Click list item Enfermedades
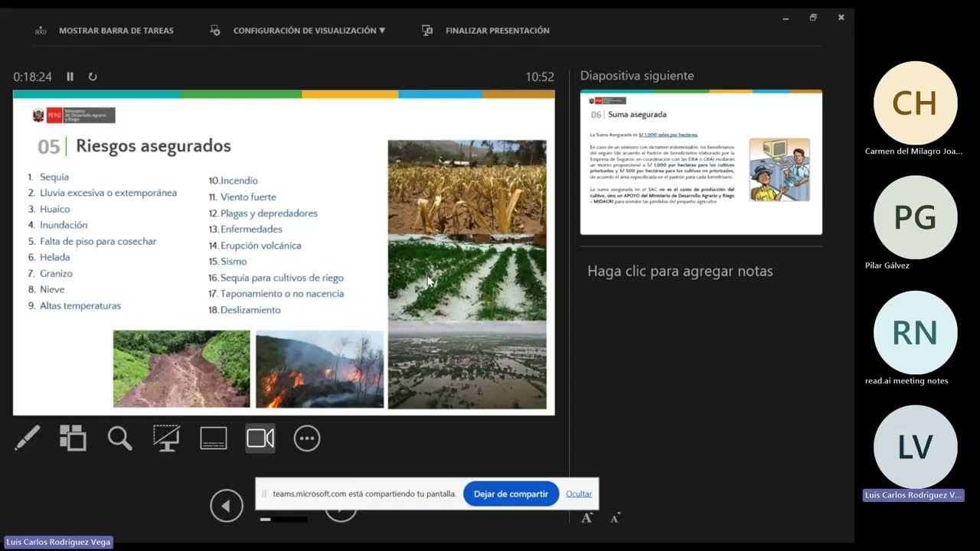Screen dimensions: 980x551 tap(251, 229)
